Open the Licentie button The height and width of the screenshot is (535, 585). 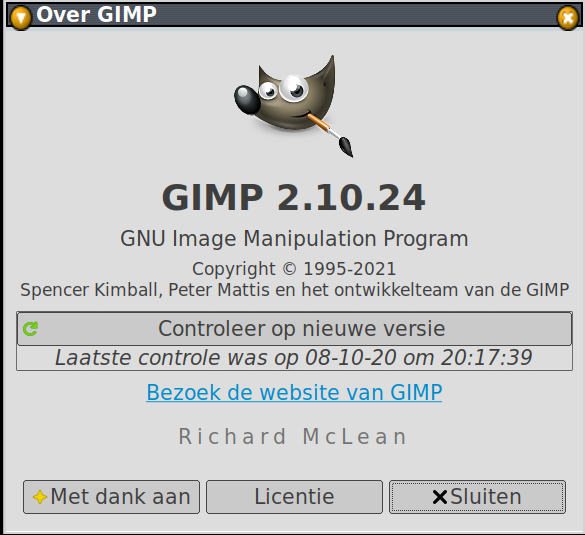tap(294, 497)
